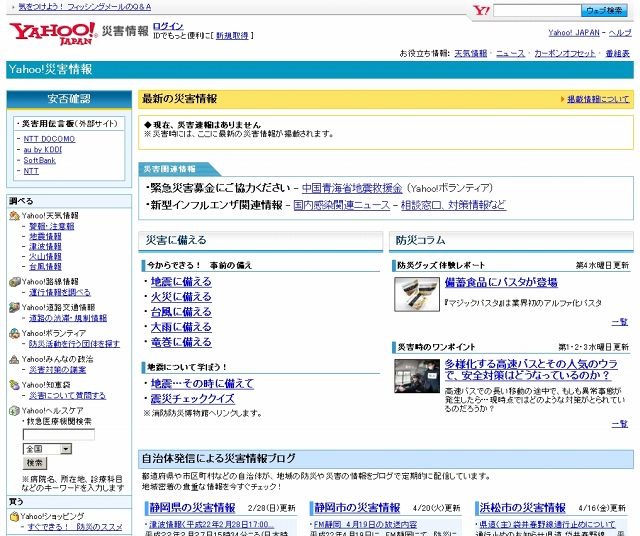This screenshot has height=536, width=640.
Task: Open 国内感染関連ニュース link
Action: tap(342, 205)
